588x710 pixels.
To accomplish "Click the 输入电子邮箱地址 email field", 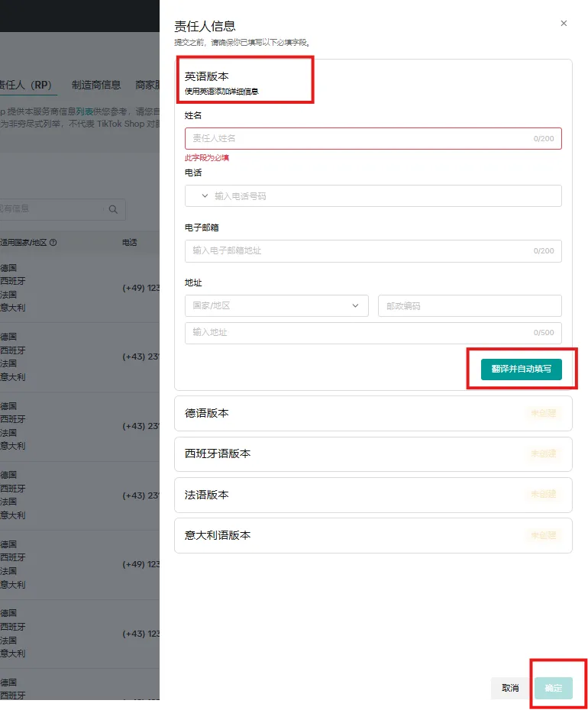I will pyautogui.click(x=373, y=251).
